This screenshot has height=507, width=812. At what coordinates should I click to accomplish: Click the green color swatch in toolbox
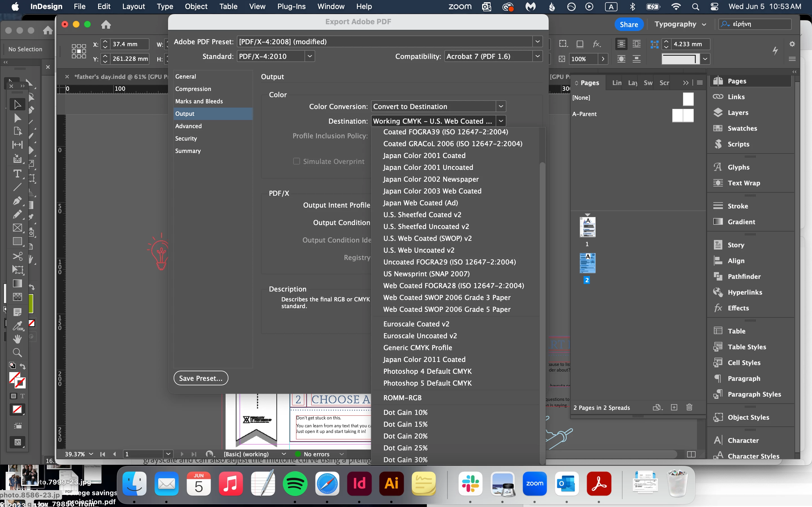(31, 303)
